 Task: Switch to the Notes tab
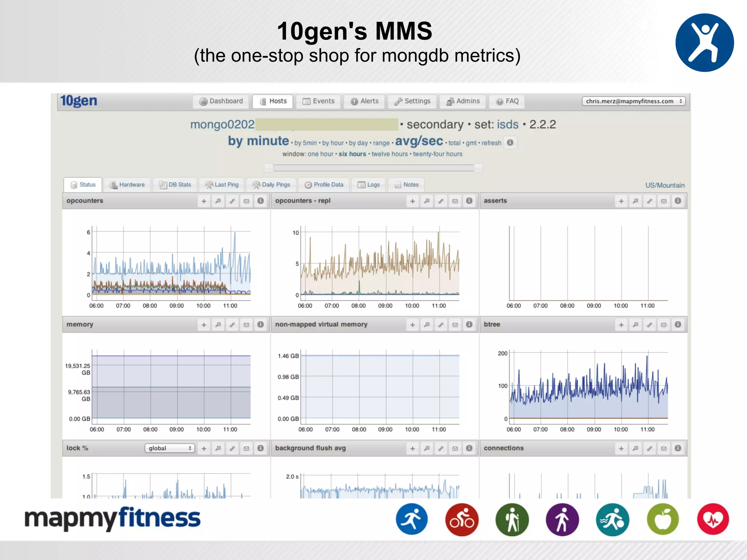point(406,185)
